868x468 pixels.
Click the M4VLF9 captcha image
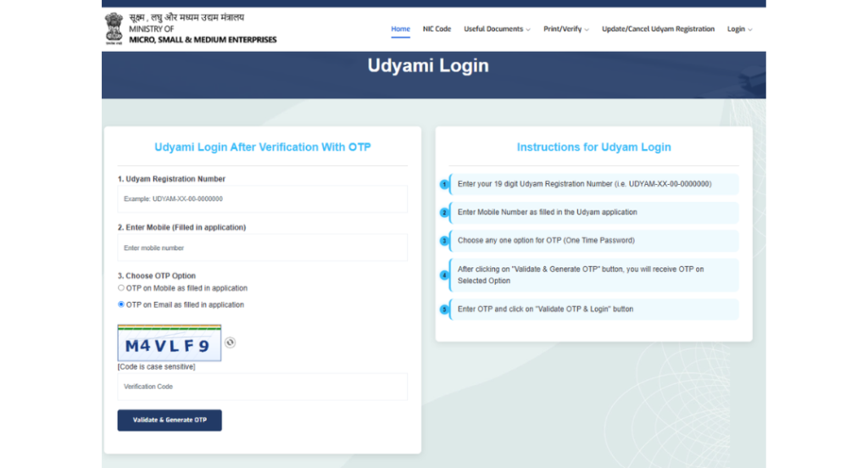click(170, 343)
